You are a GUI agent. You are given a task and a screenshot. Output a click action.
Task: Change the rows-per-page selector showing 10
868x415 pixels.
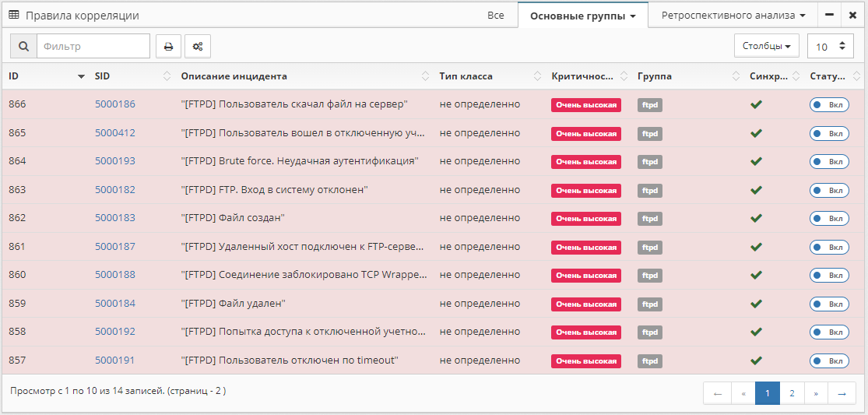pos(830,47)
